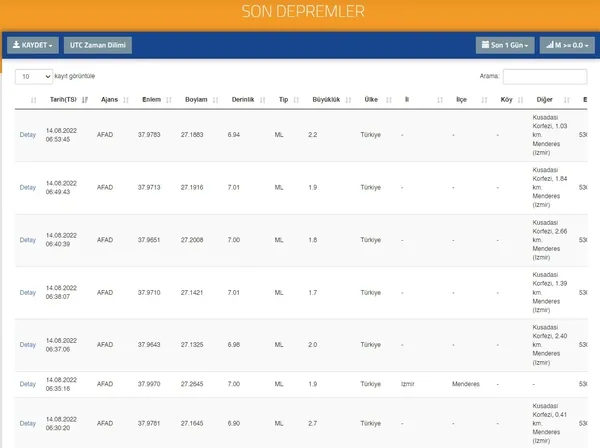Open Detay for the 06:30:20 earthquake

coord(27,423)
